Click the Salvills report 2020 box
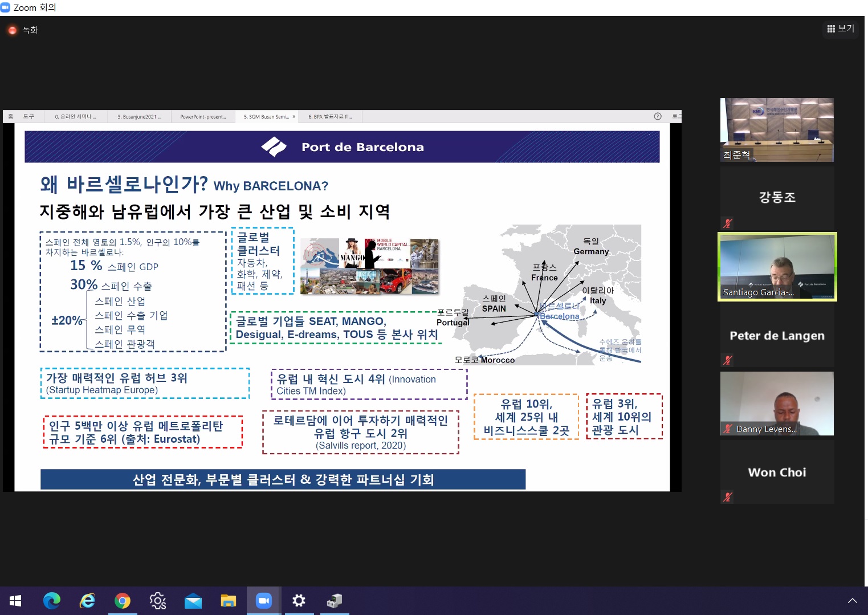 pos(360,432)
